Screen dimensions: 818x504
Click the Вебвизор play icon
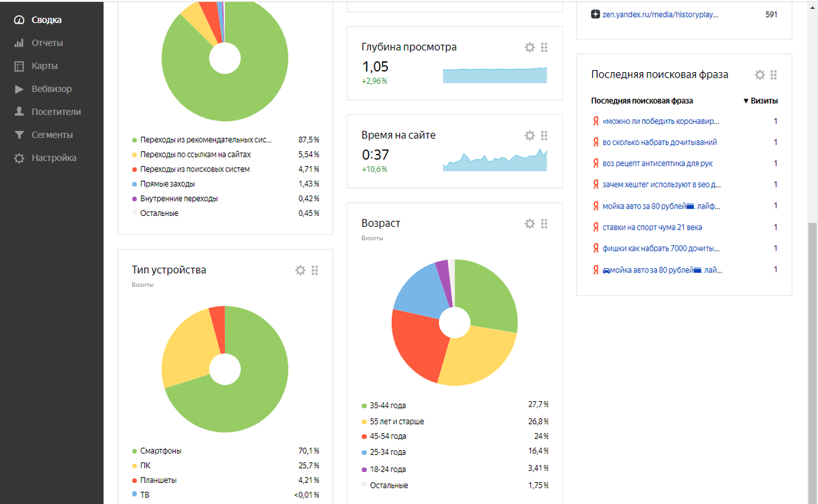pos(19,89)
